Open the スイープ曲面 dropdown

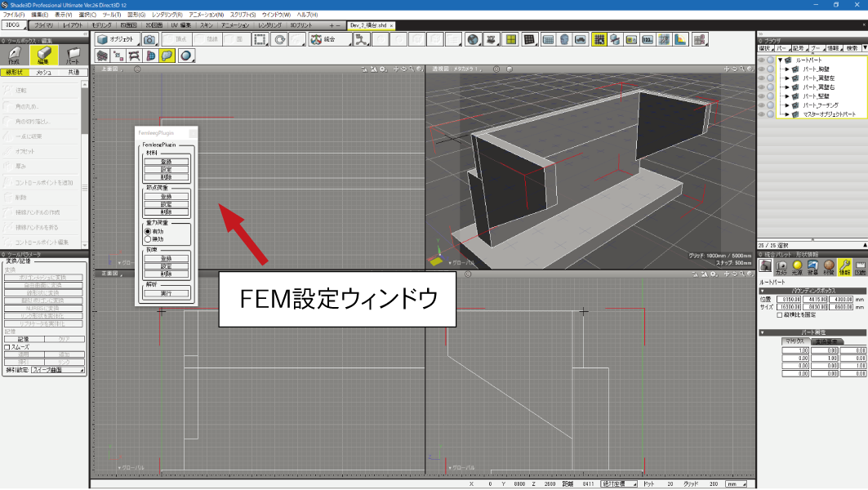point(56,370)
